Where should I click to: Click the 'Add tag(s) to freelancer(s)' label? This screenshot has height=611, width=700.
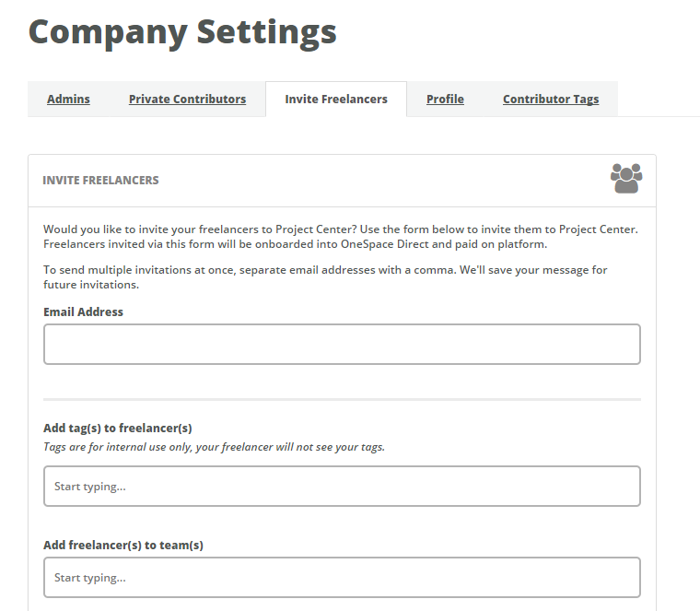click(117, 428)
